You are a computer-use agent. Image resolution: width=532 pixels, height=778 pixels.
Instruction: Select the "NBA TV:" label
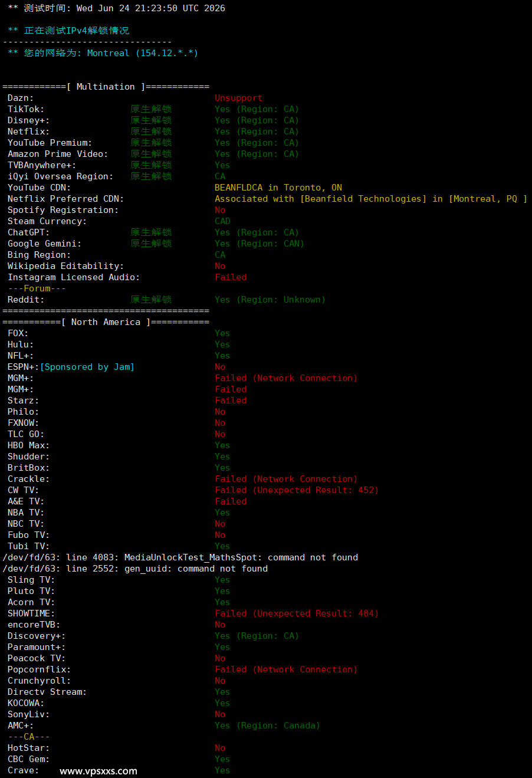coord(26,513)
